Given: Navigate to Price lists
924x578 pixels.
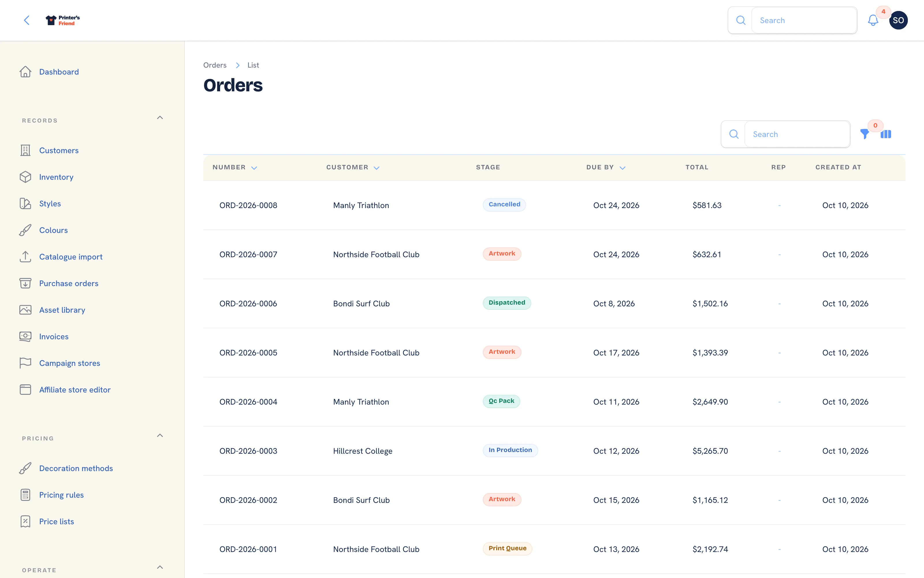Looking at the screenshot, I should [57, 521].
